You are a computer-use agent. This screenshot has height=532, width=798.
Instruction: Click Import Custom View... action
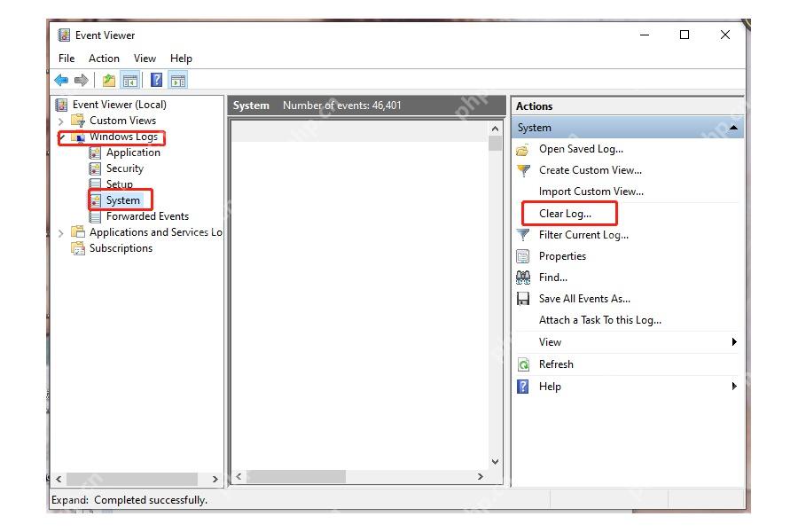[x=591, y=192]
